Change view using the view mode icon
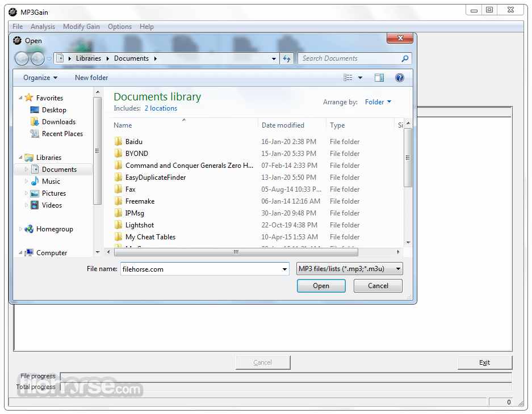The height and width of the screenshot is (414, 532). [348, 78]
